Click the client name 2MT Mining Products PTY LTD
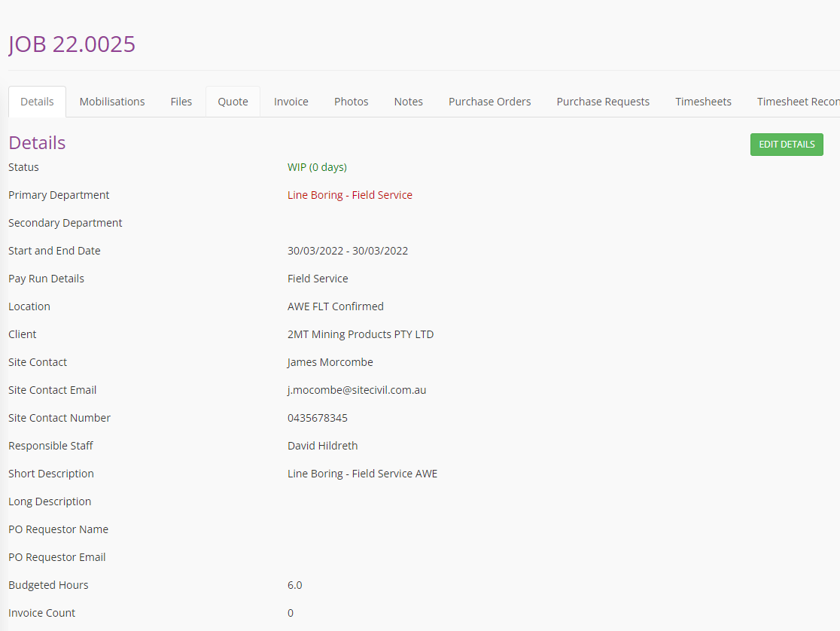Screen dimensions: 840x631 tap(361, 334)
